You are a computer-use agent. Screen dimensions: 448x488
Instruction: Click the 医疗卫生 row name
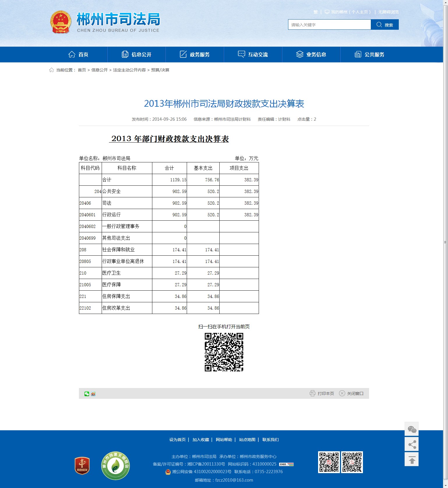112,273
